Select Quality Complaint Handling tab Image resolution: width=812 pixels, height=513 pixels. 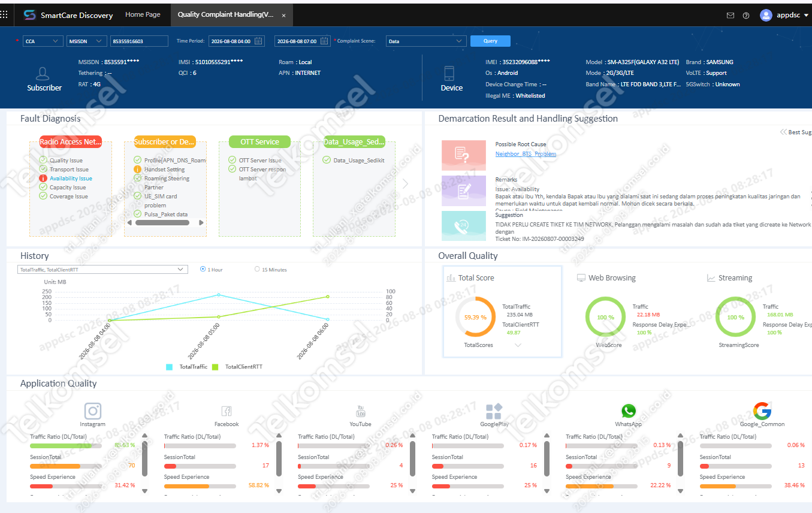[232, 15]
